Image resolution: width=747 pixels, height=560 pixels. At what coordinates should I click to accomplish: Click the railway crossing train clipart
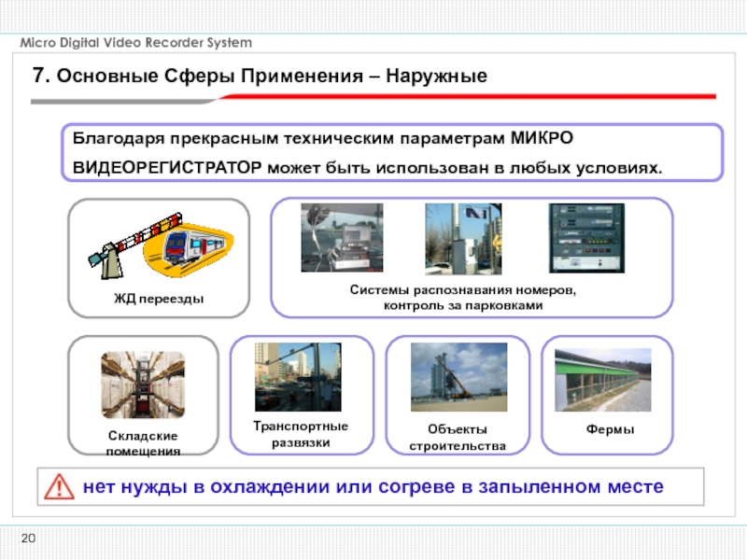160,245
